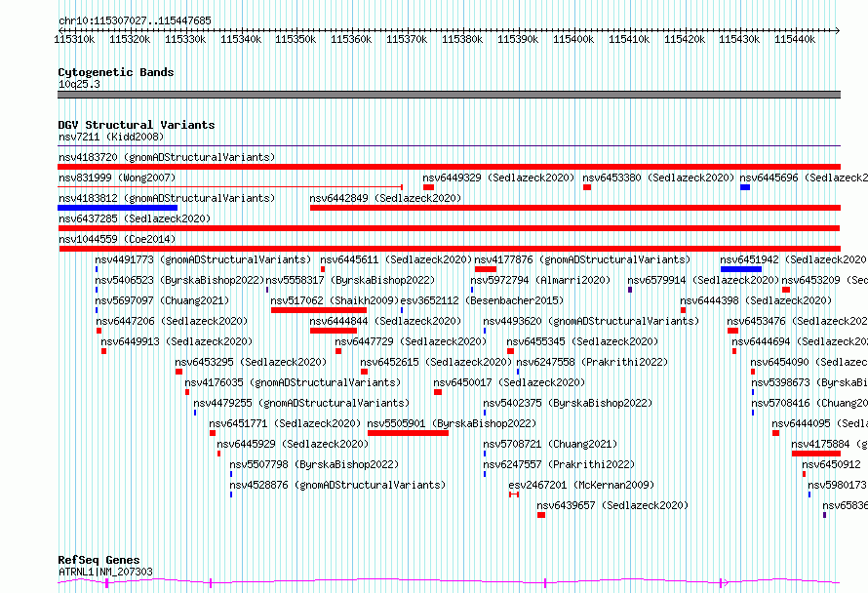868x593 pixels.
Task: Open nsv6439657 (Sedlazeck2020) label
Action: [612, 505]
